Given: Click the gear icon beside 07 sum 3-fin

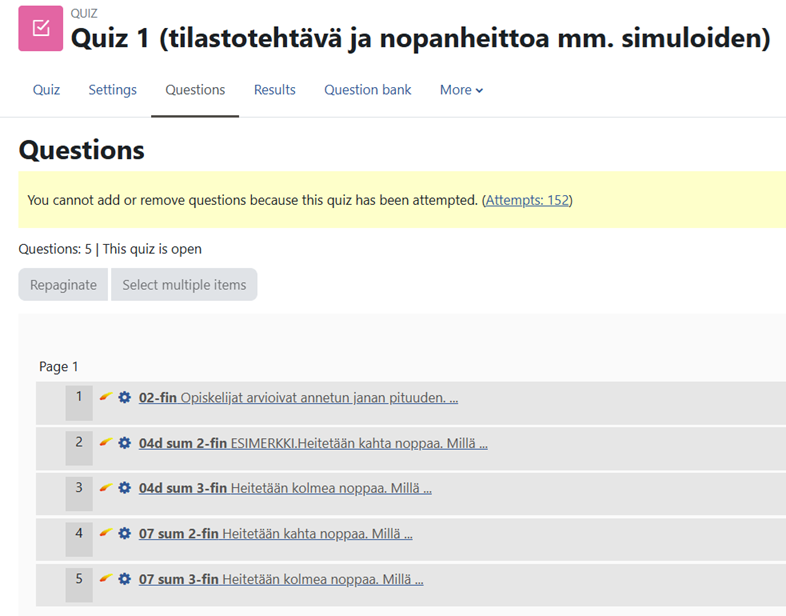Looking at the screenshot, I should click(x=124, y=579).
